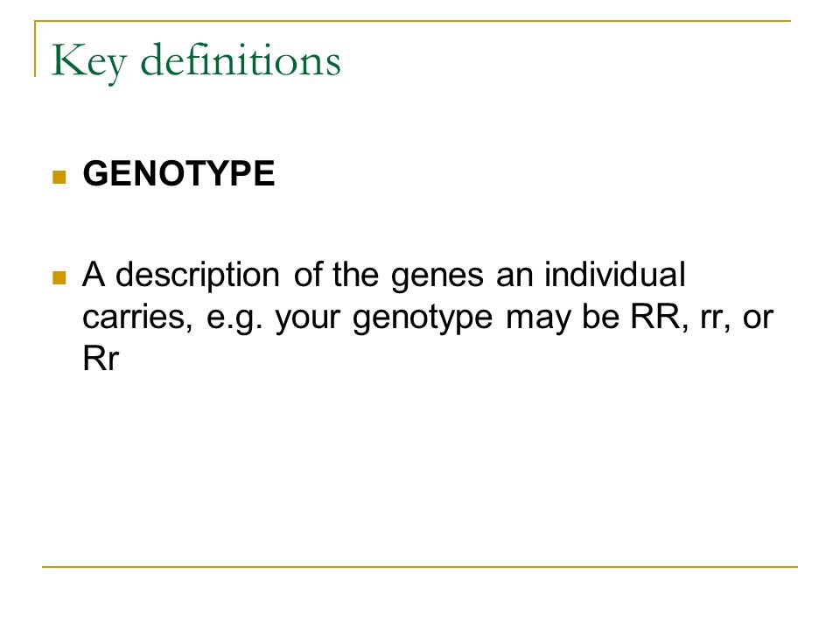Screen dimensions: 840x630
Task: Click the word 'definitions' in the title
Action: [x=241, y=59]
